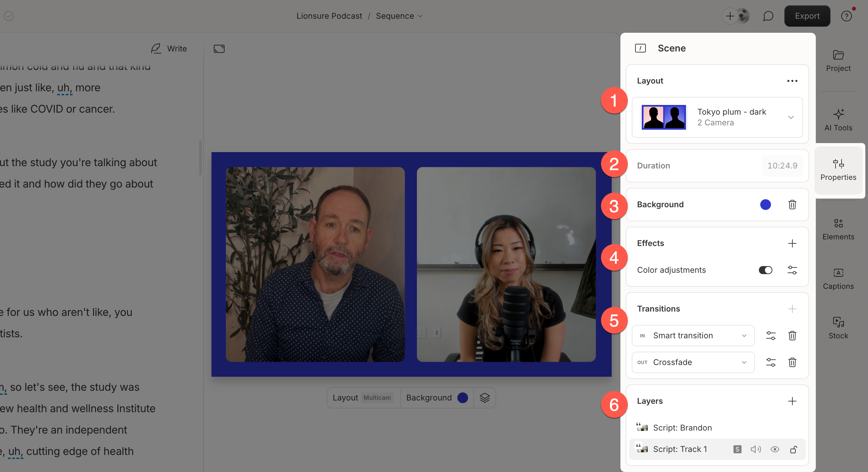The width and height of the screenshot is (868, 472).
Task: Open the Layout overflow menu
Action: coord(792,81)
